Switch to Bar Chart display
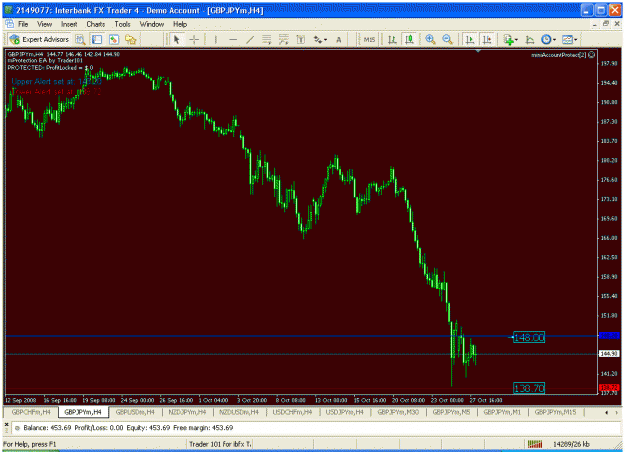 [x=392, y=39]
